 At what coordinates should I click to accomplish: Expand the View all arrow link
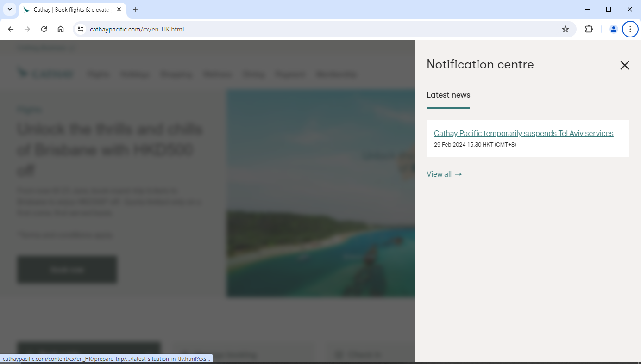point(444,174)
